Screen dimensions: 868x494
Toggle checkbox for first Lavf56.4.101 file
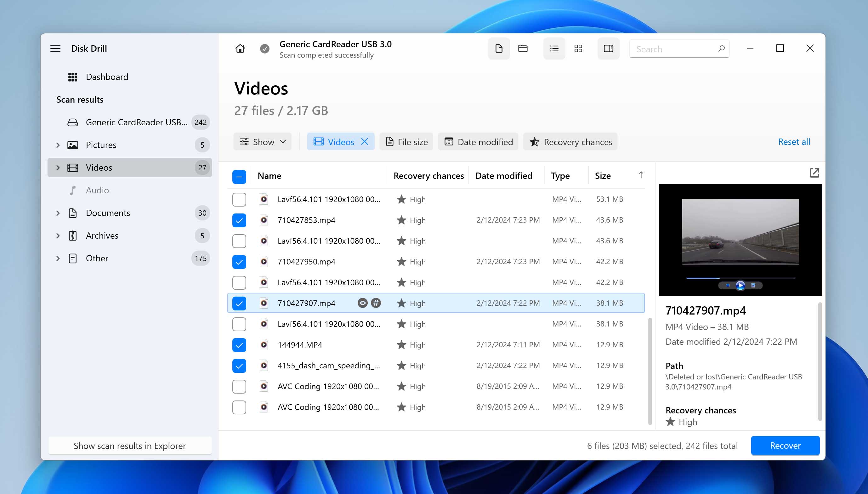(x=238, y=199)
